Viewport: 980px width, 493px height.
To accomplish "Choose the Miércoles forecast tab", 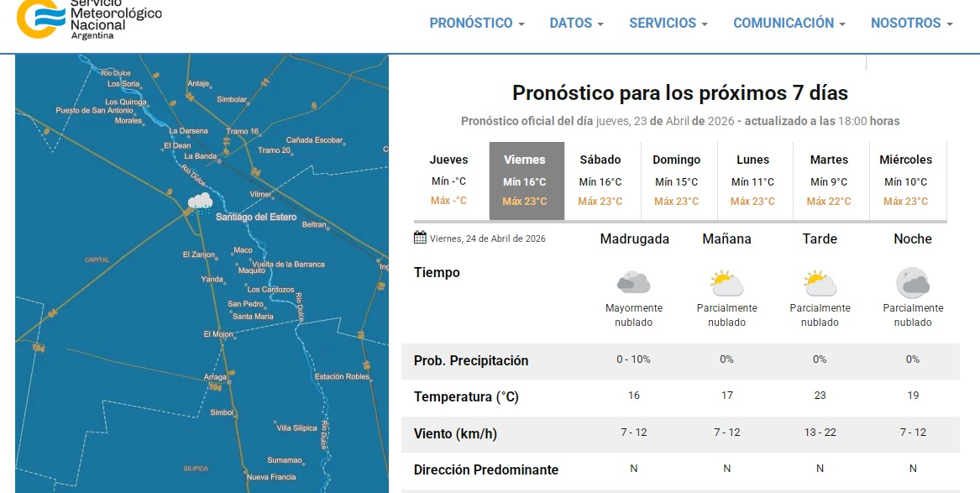I will coord(905,181).
